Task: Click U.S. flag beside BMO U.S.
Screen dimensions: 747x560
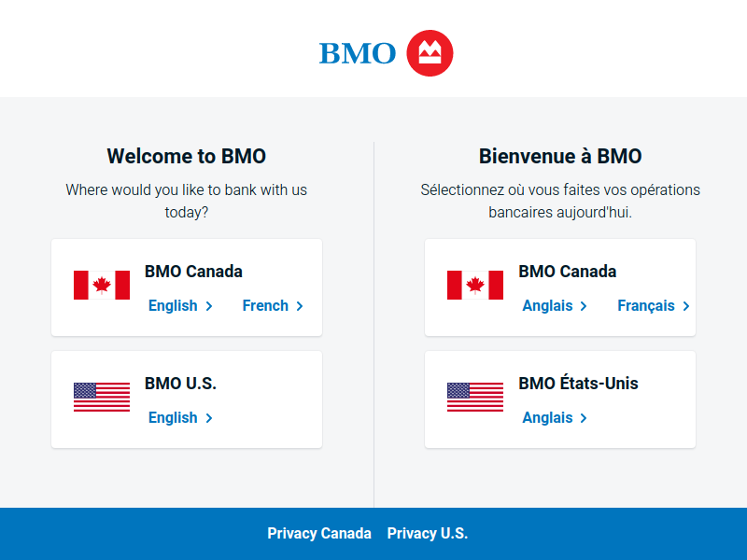Action: (102, 398)
